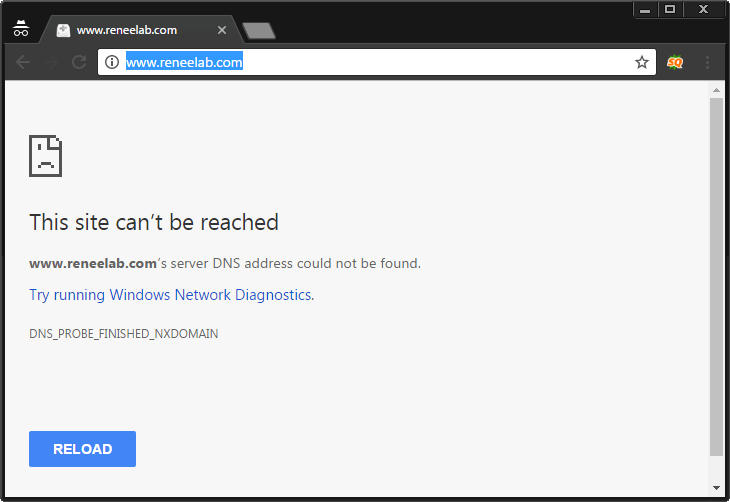Click the address bar URL field

[380, 62]
